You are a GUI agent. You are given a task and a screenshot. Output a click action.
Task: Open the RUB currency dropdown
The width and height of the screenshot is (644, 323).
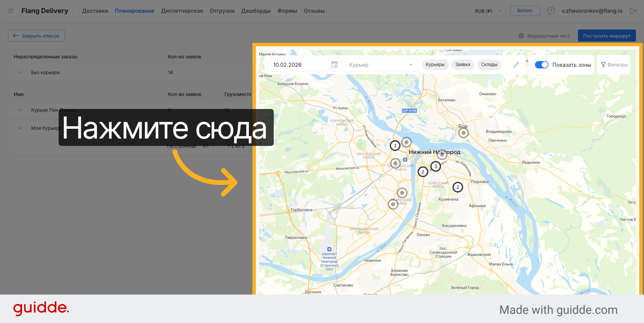tap(488, 10)
